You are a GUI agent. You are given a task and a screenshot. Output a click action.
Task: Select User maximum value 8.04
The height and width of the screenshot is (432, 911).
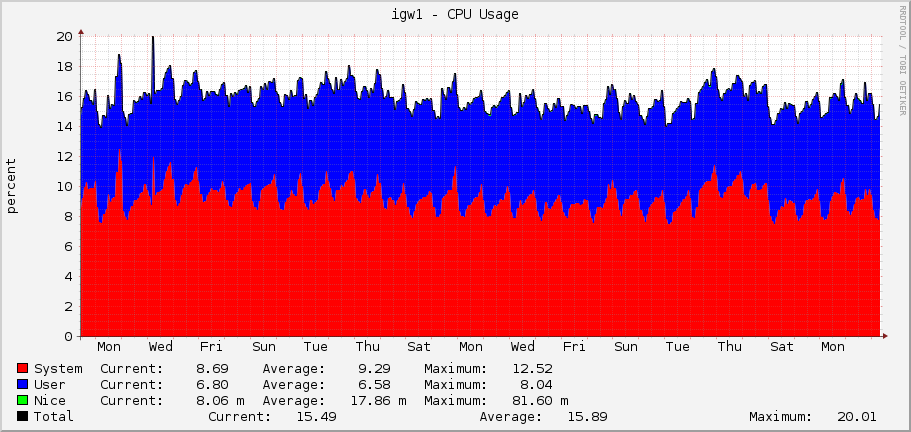click(536, 384)
